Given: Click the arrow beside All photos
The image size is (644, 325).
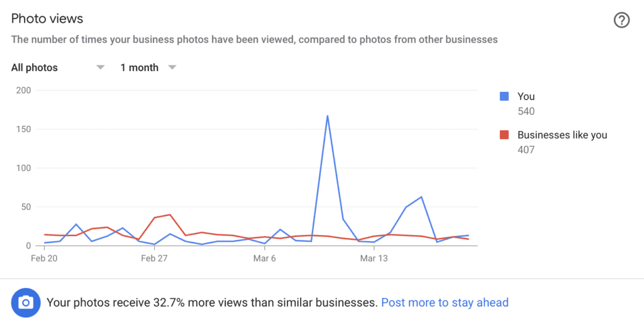Looking at the screenshot, I should tap(100, 67).
